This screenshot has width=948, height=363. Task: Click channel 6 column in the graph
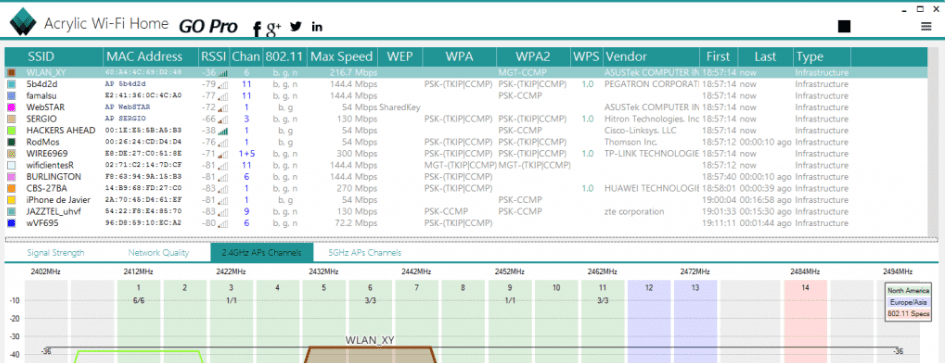pyautogui.click(x=370, y=321)
